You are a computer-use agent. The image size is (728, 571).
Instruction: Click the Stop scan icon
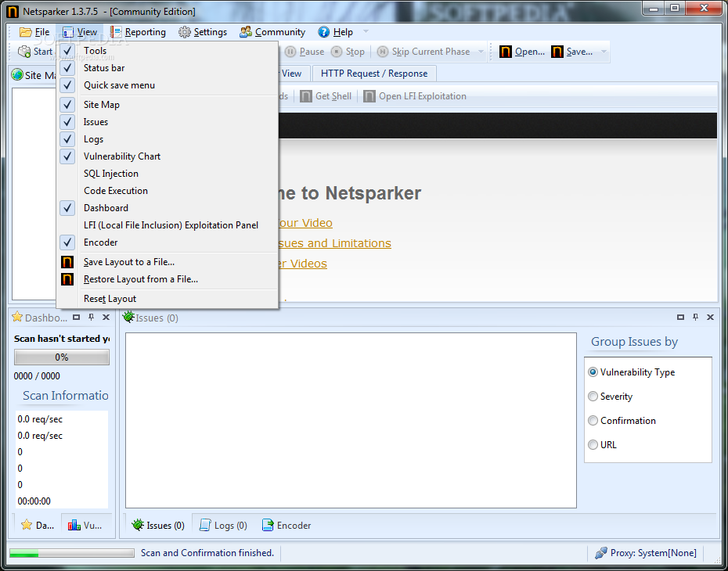(x=337, y=52)
